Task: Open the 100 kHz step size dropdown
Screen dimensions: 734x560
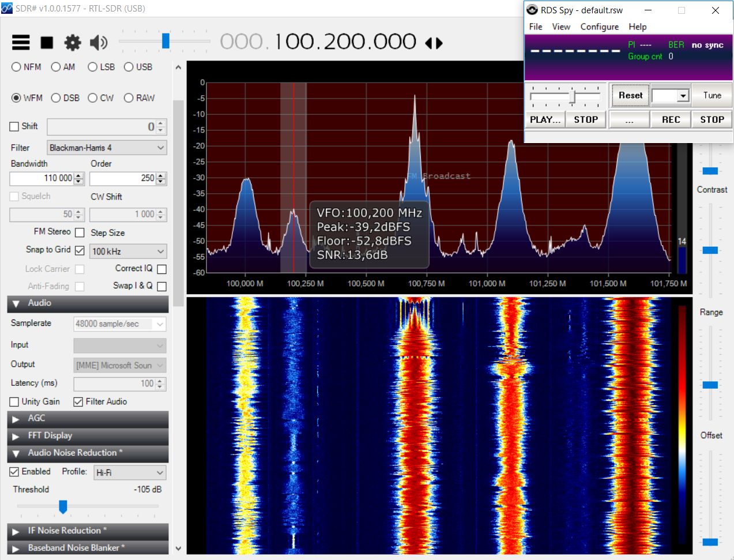Action: (x=129, y=251)
